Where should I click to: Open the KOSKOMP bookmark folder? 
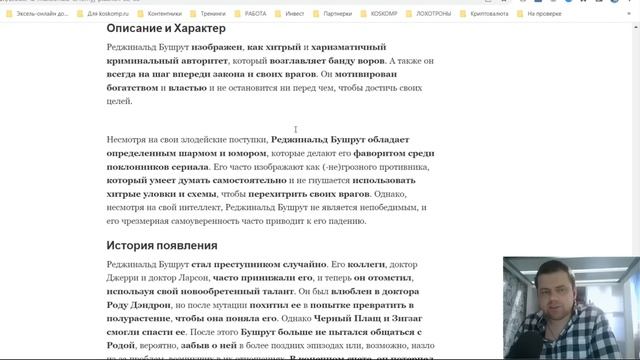click(x=379, y=14)
